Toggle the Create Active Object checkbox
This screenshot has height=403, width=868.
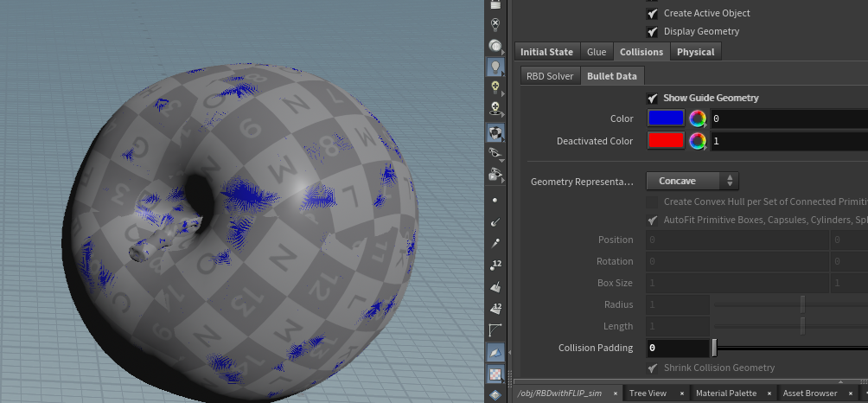coord(653,13)
